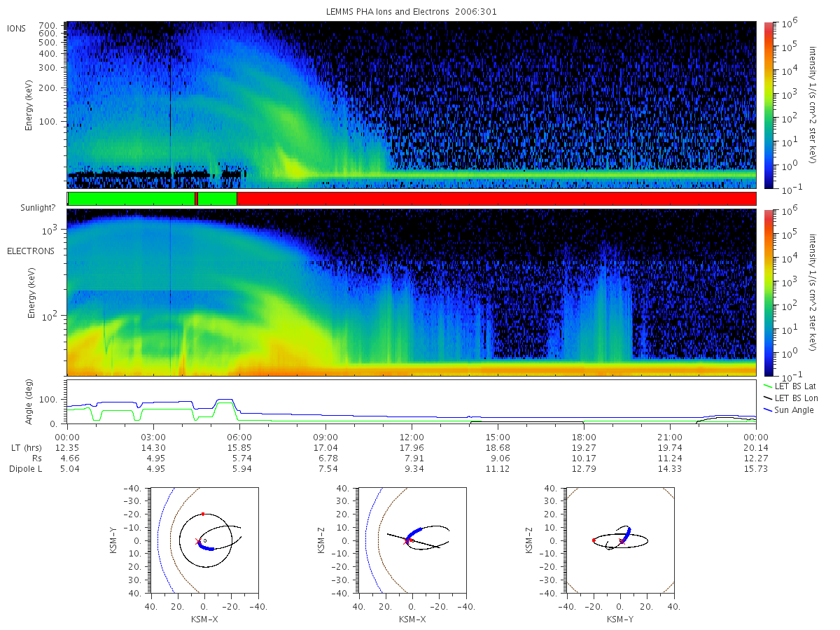Click the ions intensity color bar

[x=768, y=105]
